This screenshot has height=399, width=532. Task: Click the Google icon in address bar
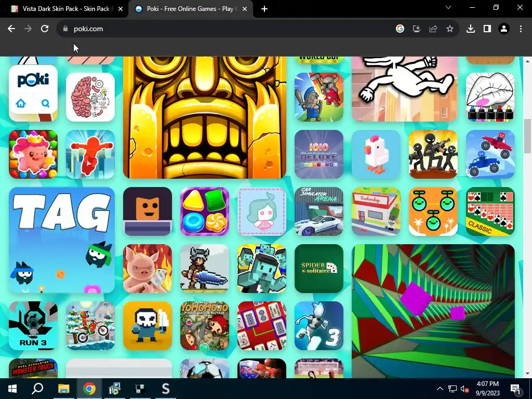pyautogui.click(x=400, y=29)
